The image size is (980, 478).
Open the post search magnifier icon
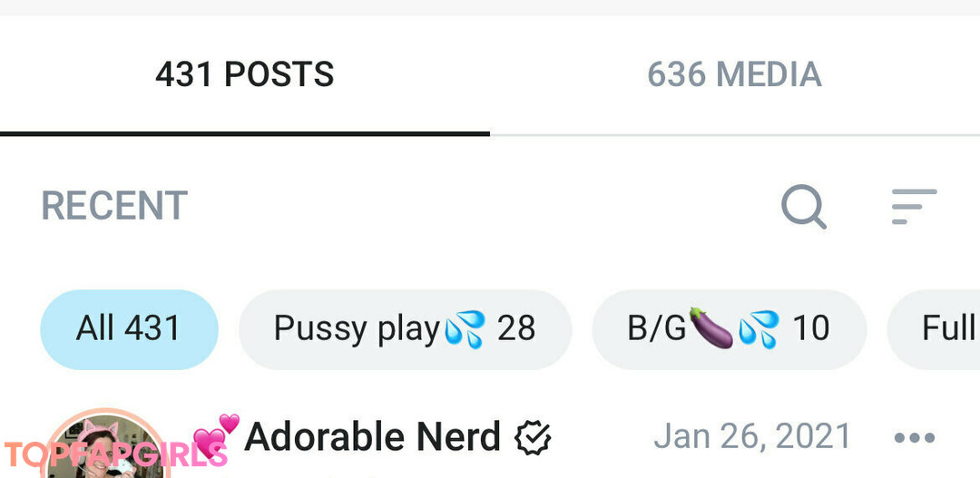(x=804, y=206)
